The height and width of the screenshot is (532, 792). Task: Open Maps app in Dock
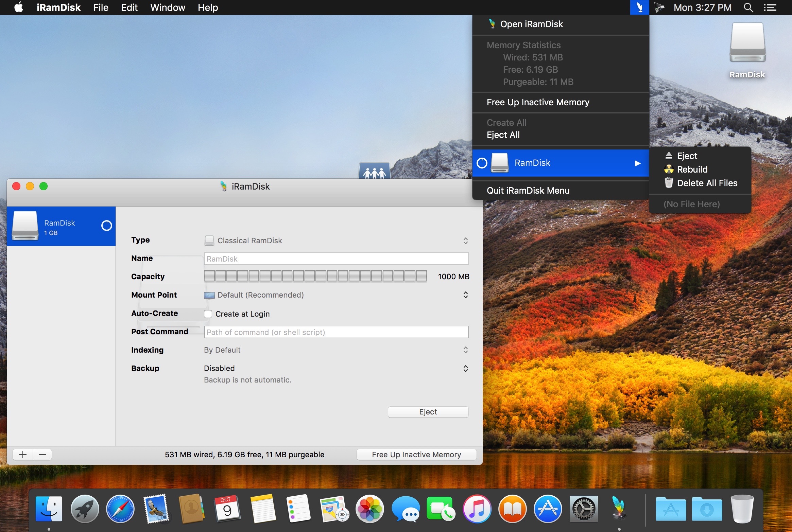[x=334, y=509]
